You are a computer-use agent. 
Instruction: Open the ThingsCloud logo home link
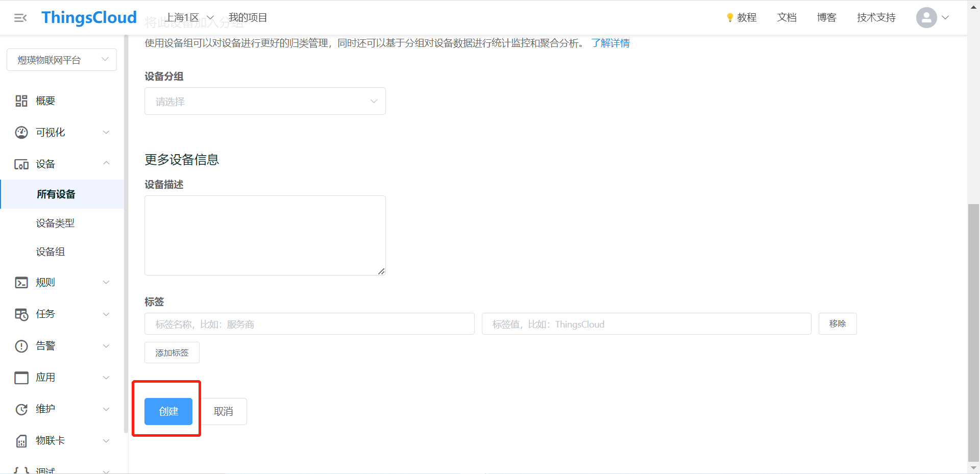(89, 17)
